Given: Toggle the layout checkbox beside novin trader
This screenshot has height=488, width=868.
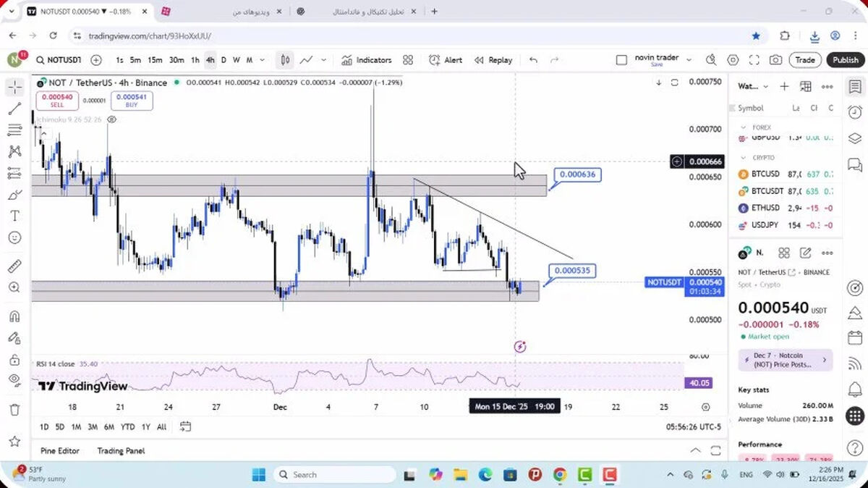Looking at the screenshot, I should point(621,60).
